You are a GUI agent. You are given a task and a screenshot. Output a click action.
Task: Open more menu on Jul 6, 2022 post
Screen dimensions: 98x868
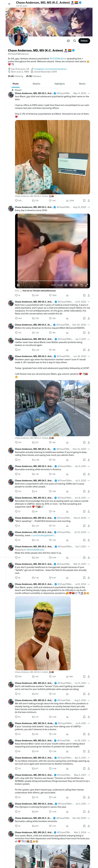89,302
